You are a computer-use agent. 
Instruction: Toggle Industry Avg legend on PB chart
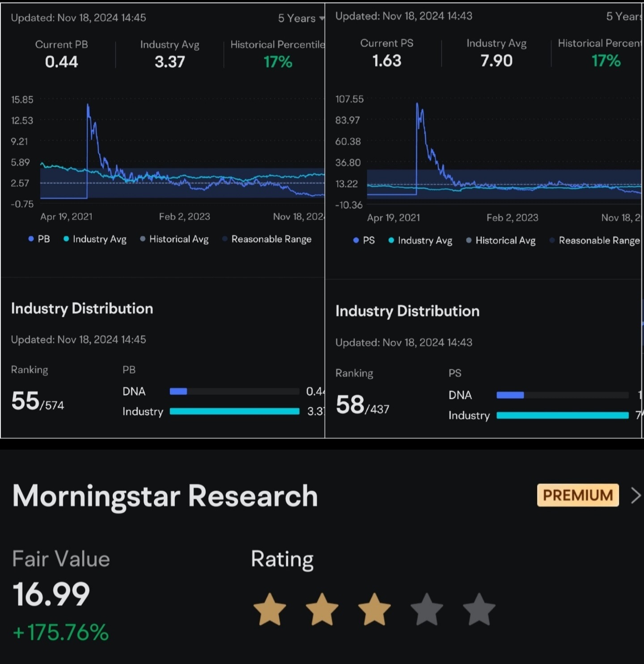(x=95, y=239)
